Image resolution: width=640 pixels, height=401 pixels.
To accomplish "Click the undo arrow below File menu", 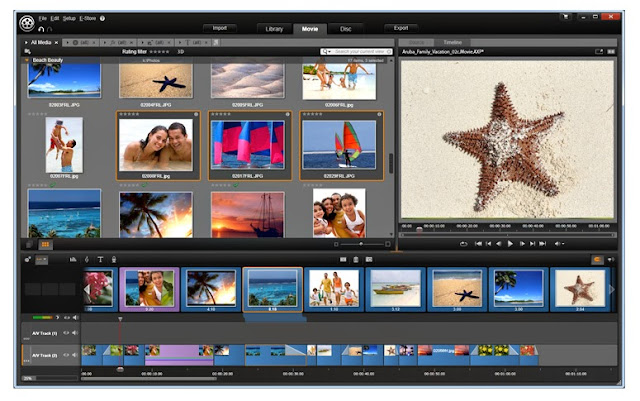I will pos(41,29).
